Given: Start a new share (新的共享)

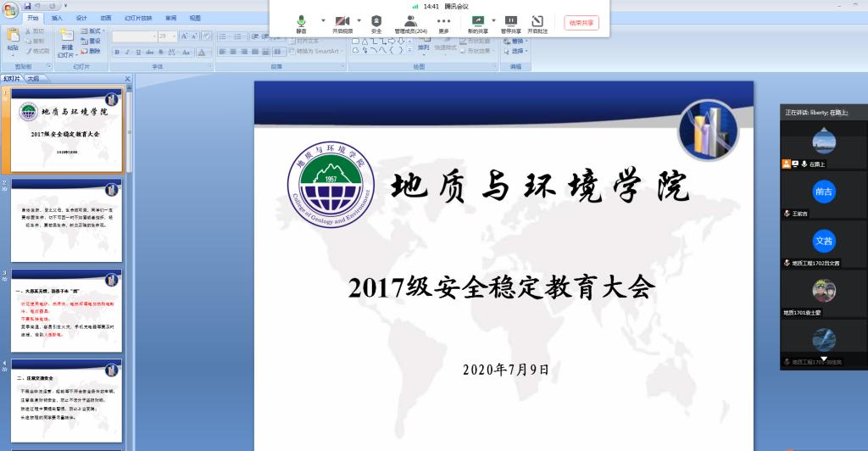Looking at the screenshot, I should [478, 21].
